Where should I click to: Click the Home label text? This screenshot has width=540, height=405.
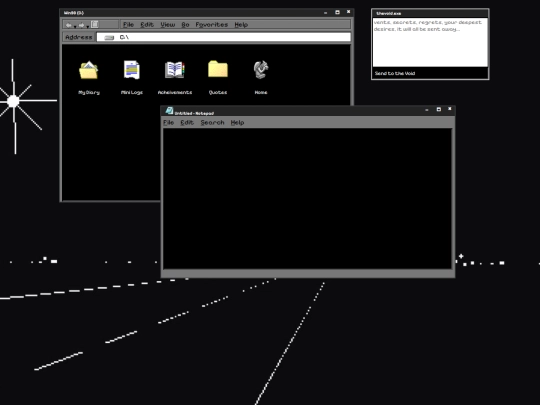point(261,92)
